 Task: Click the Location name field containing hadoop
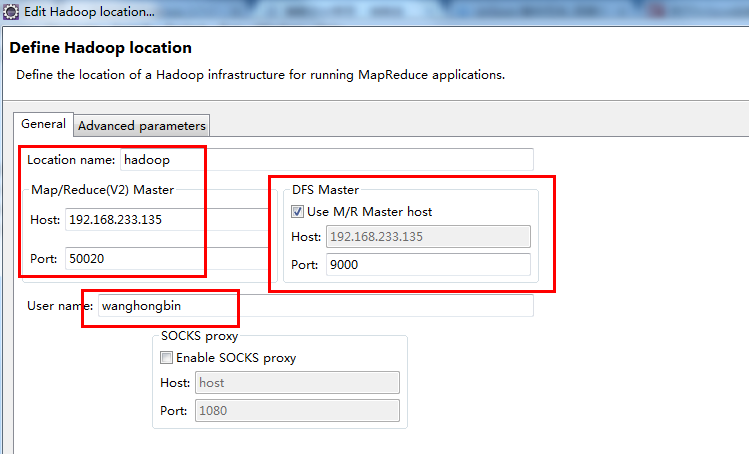tap(326, 160)
